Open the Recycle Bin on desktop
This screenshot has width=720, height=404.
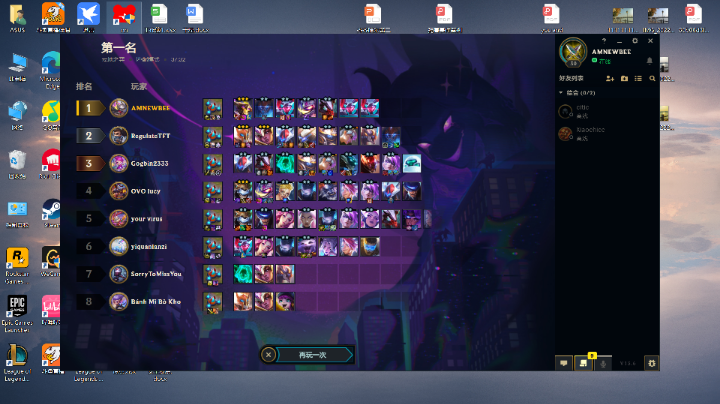point(17,164)
